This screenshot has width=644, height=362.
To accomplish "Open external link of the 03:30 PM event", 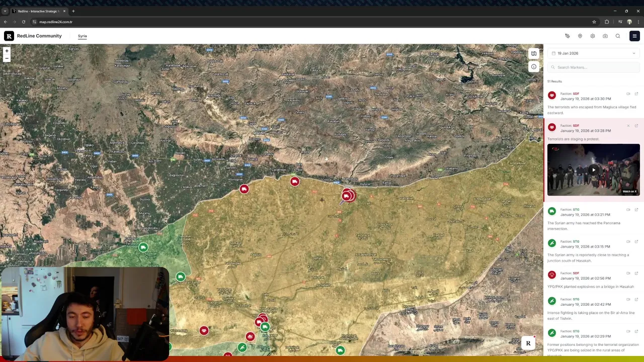I will (636, 94).
